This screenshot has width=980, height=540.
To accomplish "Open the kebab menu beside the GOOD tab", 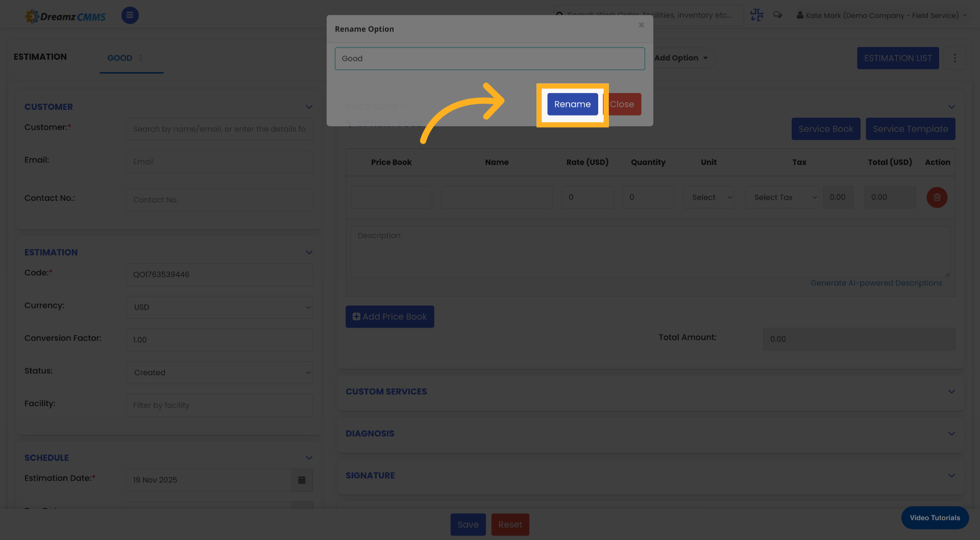I will click(x=140, y=58).
